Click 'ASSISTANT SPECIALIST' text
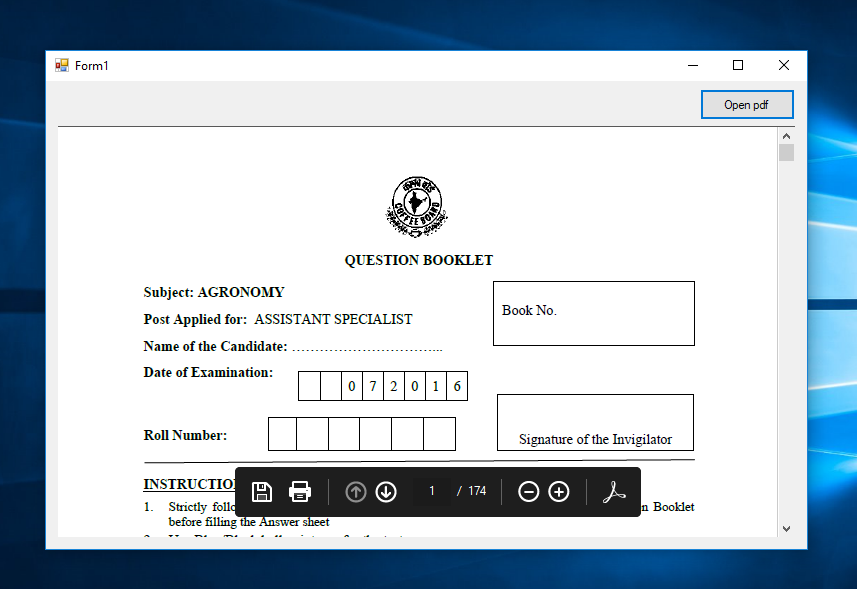857x589 pixels. (333, 319)
